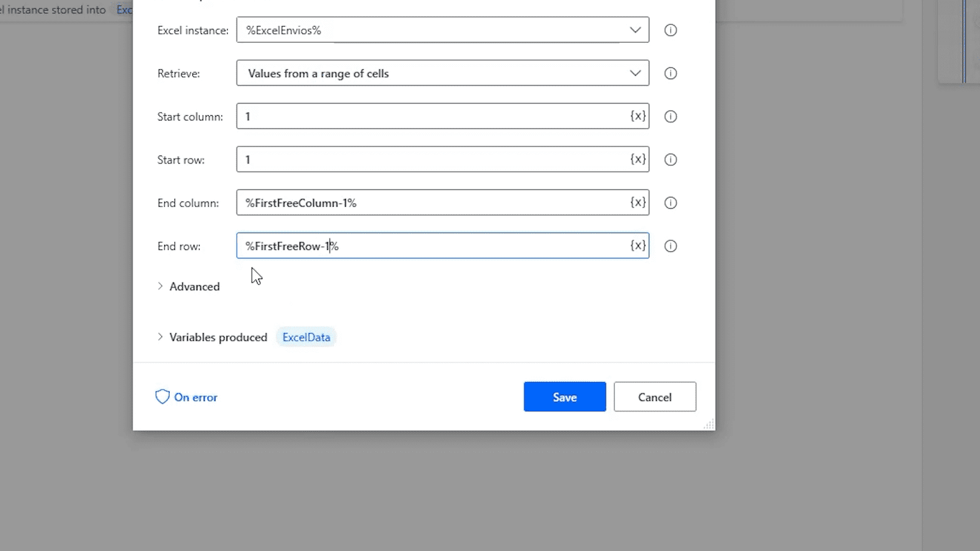Click inside the End row input field
The height and width of the screenshot is (551, 980).
[429, 246]
